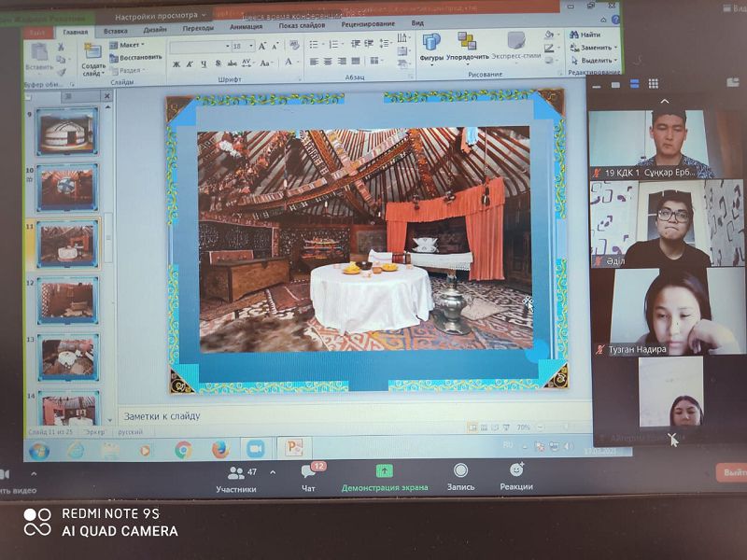Open Zoom Чат panel
Viewport: 747px width, 560px height.
[x=308, y=479]
